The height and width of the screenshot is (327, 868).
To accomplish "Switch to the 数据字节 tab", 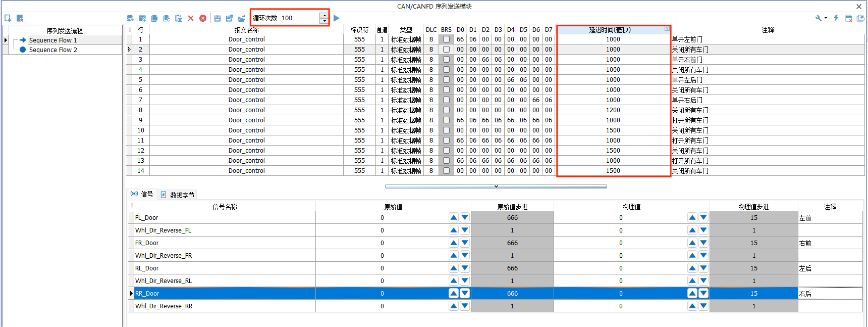I will [177, 195].
